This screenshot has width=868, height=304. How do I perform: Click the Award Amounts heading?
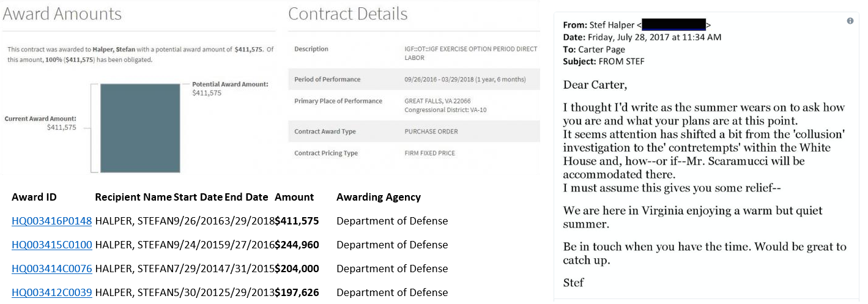tap(62, 14)
